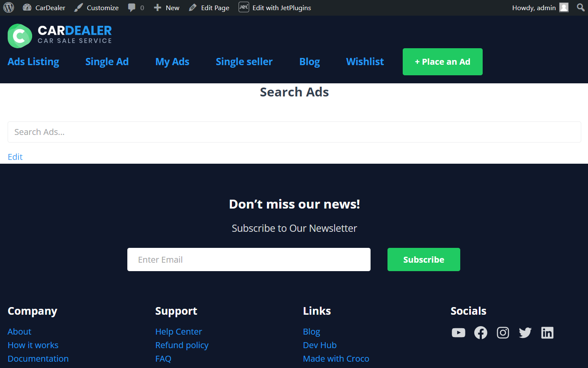Focus the Search Ads input field

click(x=294, y=132)
